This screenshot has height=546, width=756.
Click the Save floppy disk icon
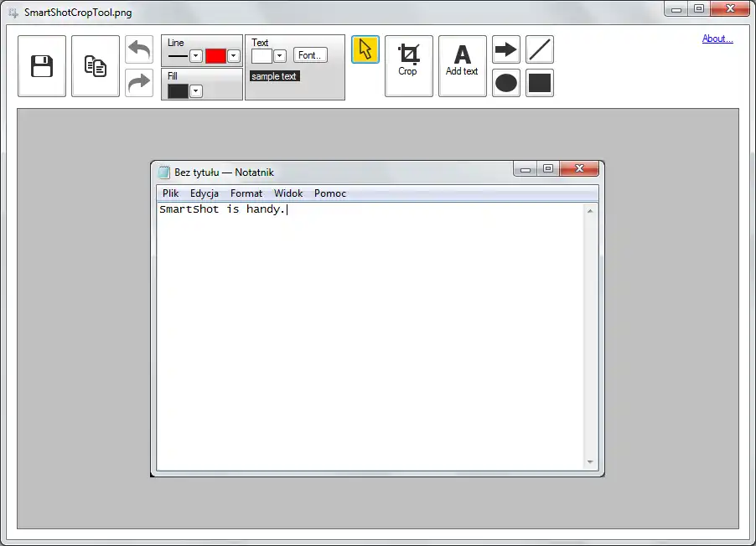point(42,66)
